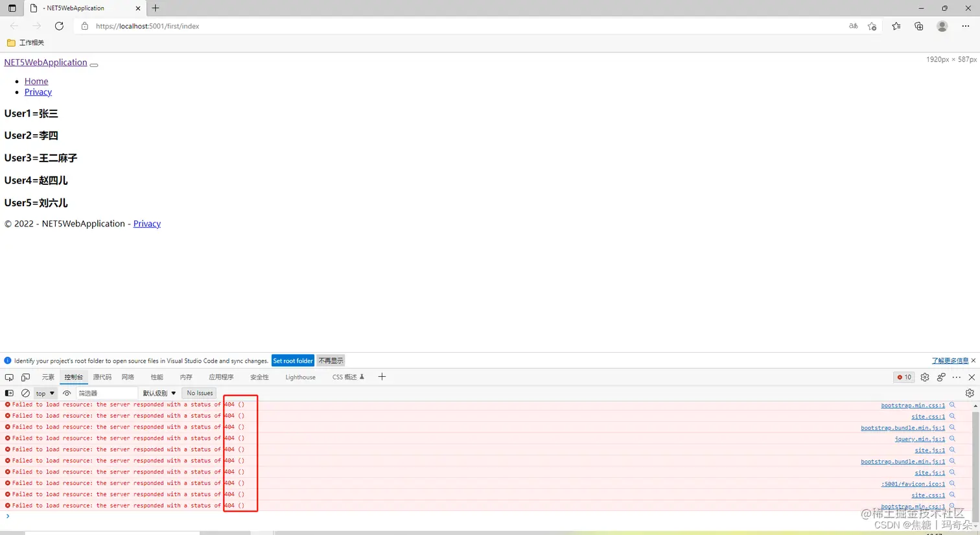
Task: Click the address bar URL
Action: (x=147, y=26)
